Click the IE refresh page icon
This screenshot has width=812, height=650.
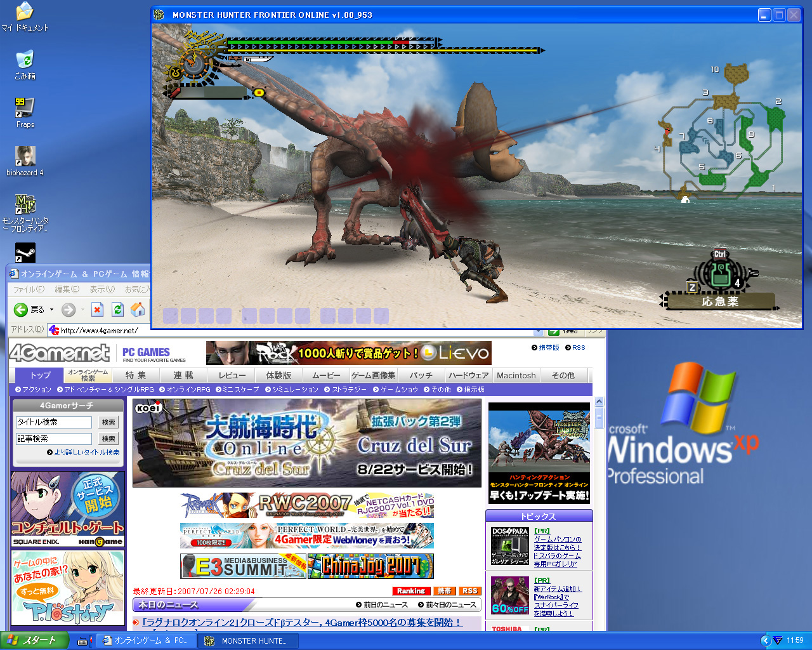tap(117, 310)
